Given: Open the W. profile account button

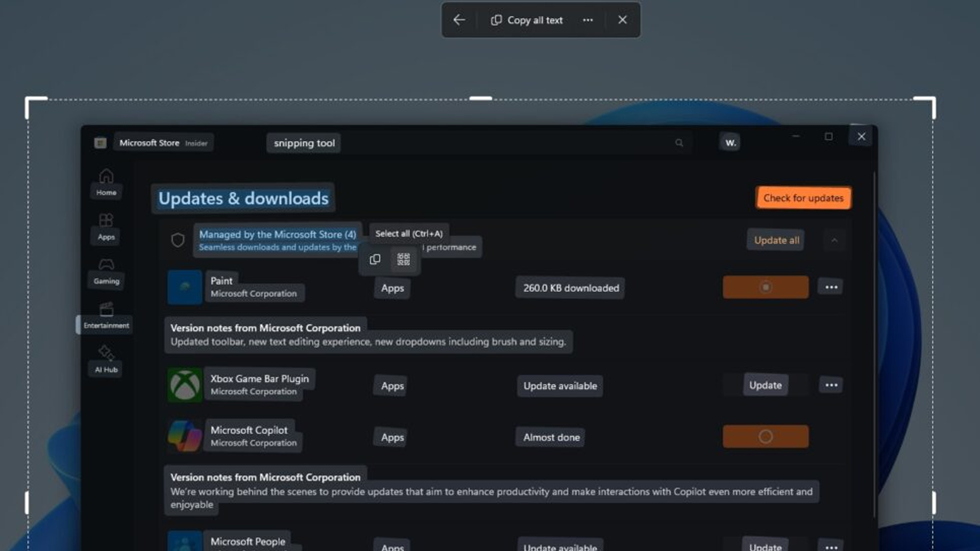Looking at the screenshot, I should [730, 142].
